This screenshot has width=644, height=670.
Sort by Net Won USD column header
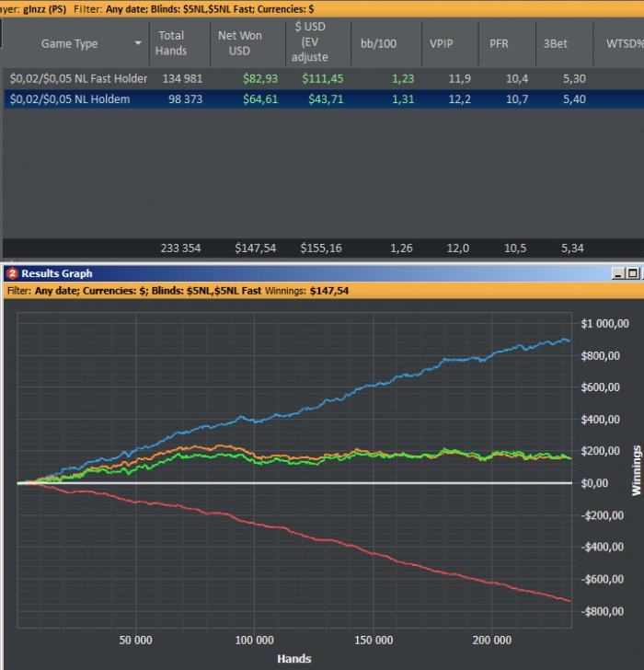coord(239,43)
